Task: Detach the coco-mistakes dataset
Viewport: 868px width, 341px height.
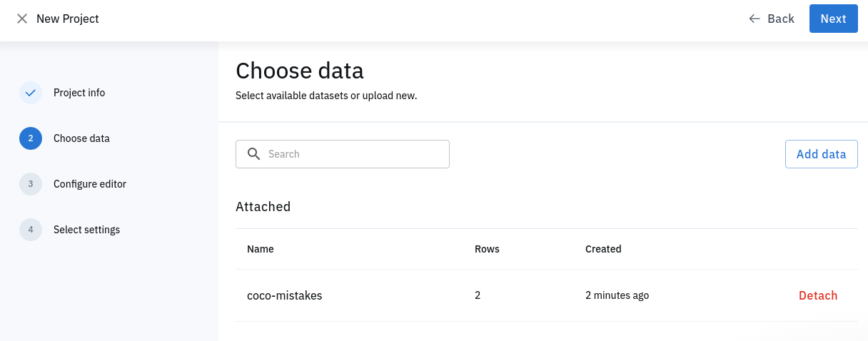Action: (818, 295)
